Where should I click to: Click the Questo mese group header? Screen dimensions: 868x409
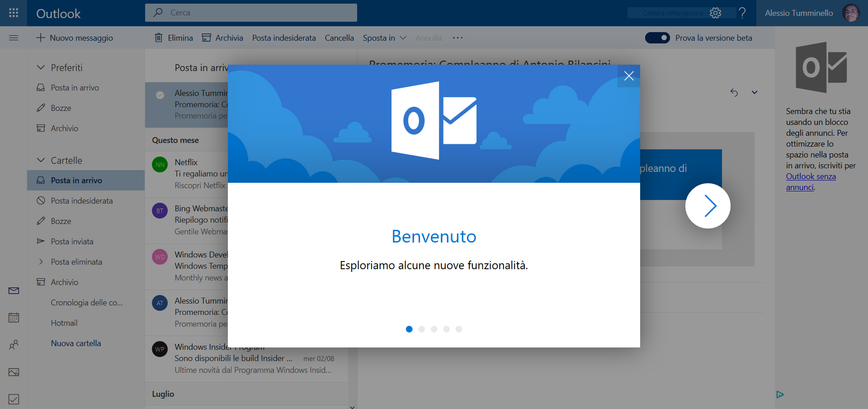click(x=175, y=140)
